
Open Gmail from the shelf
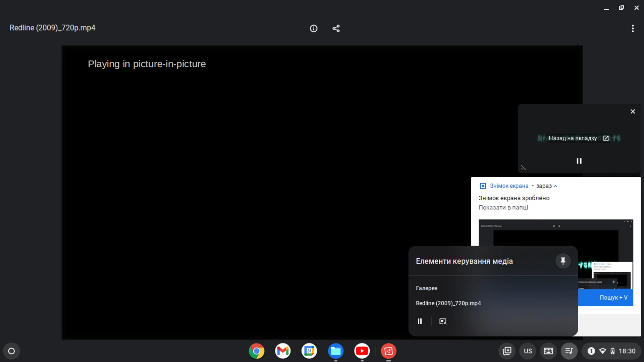[283, 351]
